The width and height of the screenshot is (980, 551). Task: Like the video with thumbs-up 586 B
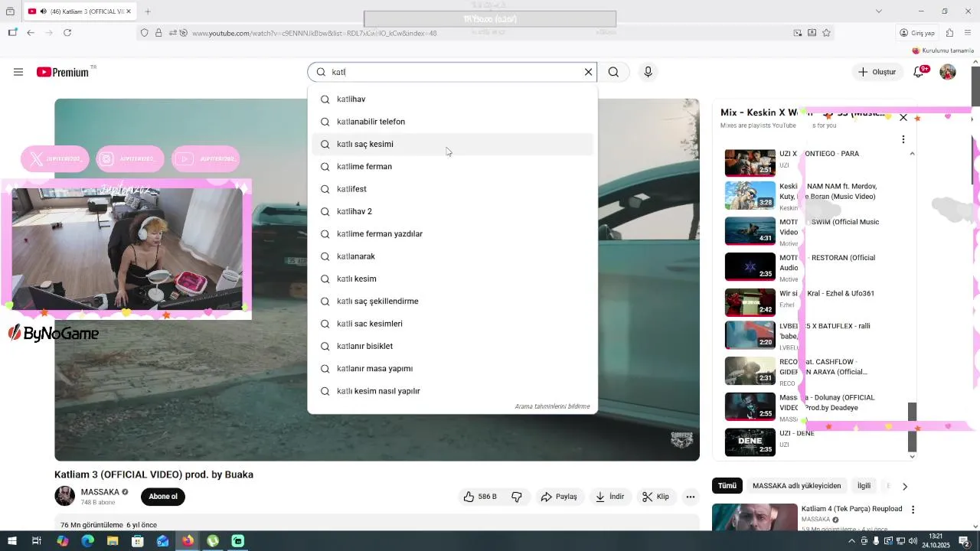[x=480, y=497]
